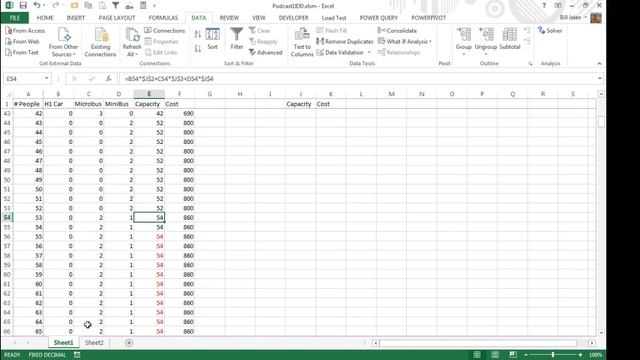Select row 54 header
The image size is (640, 360).
tap(7, 218)
